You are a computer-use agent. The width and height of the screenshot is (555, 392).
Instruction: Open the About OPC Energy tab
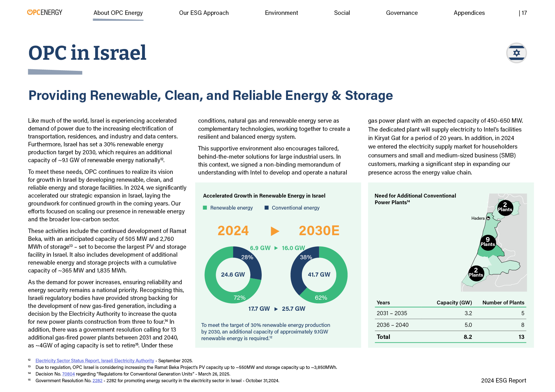[x=118, y=13]
